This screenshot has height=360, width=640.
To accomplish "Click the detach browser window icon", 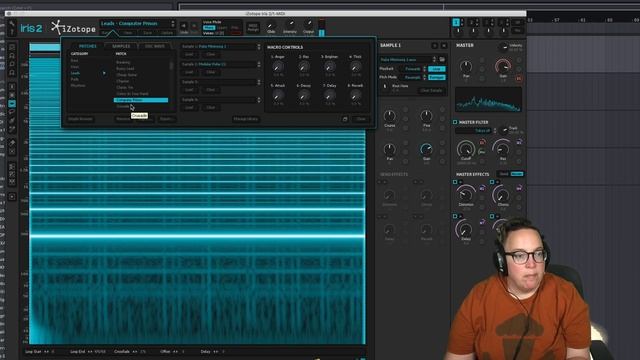I will (345, 119).
